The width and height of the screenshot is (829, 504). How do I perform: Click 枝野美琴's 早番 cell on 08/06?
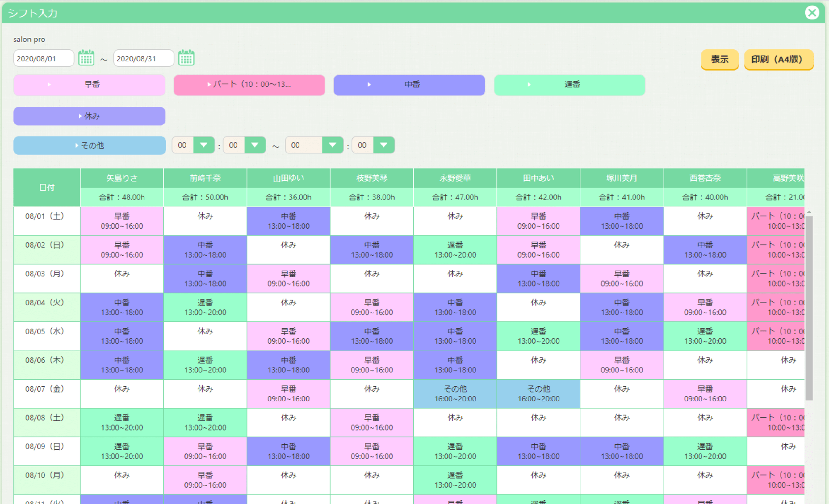[372, 365]
